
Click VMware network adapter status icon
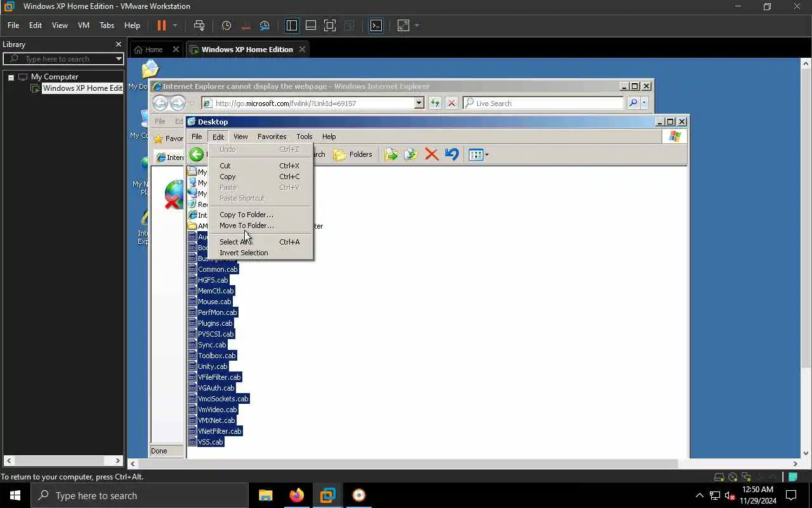coord(746,477)
